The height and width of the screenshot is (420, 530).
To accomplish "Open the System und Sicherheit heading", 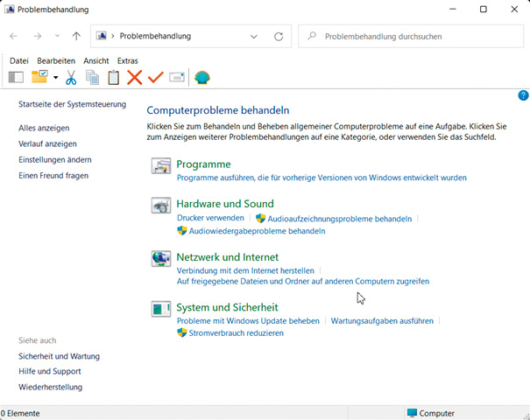I will [227, 308].
